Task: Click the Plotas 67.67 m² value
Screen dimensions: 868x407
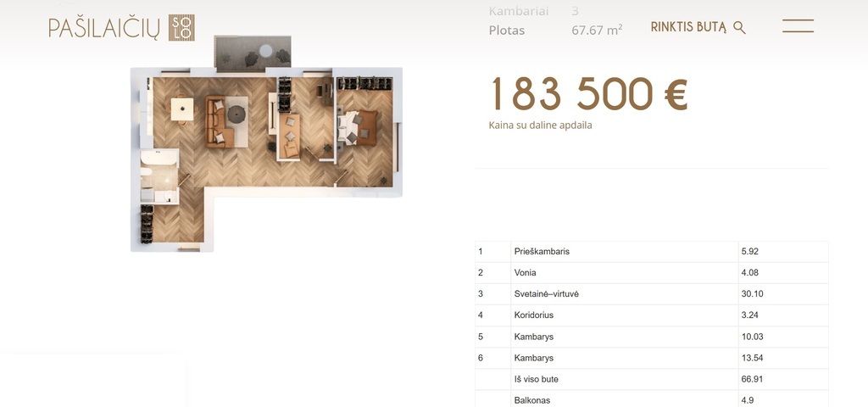Action: tap(597, 31)
